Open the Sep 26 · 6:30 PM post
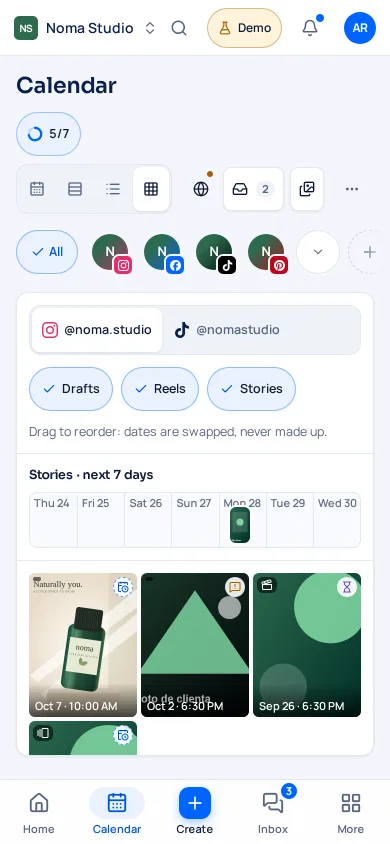Viewport: 390px width, 844px height. tap(307, 645)
